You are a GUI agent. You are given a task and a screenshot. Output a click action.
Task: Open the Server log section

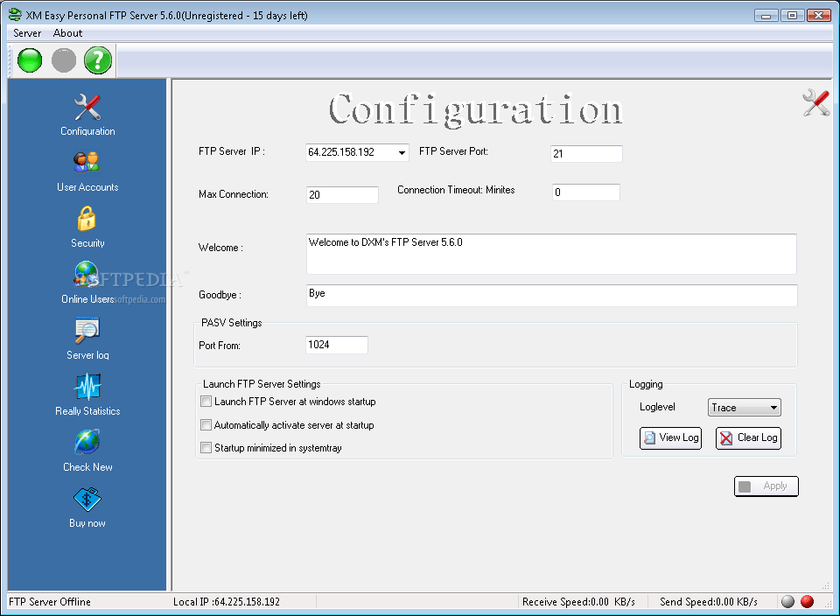[87, 339]
